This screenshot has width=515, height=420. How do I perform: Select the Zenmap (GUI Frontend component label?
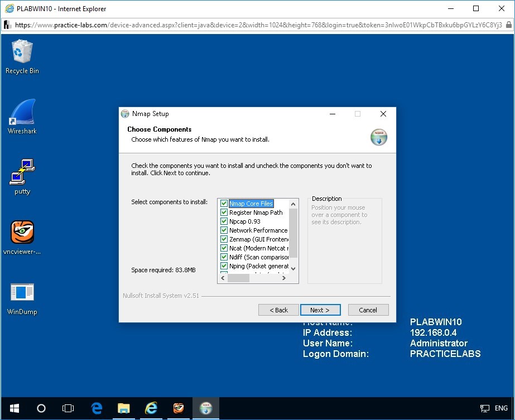tap(259, 239)
